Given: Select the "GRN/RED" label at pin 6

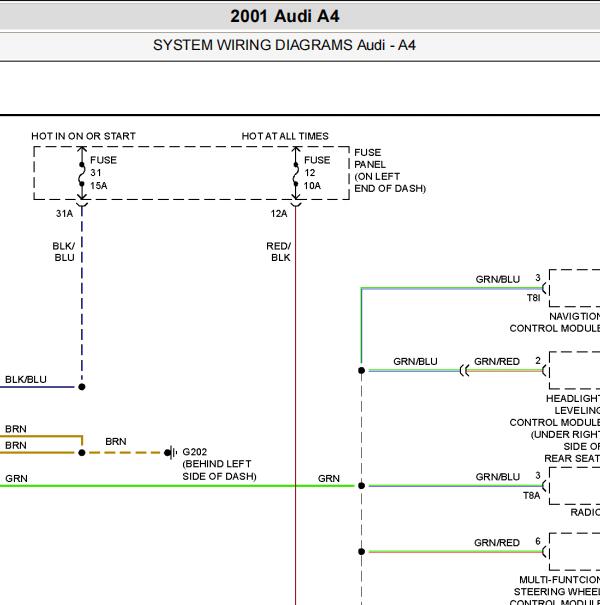Looking at the screenshot, I should pos(497,543).
